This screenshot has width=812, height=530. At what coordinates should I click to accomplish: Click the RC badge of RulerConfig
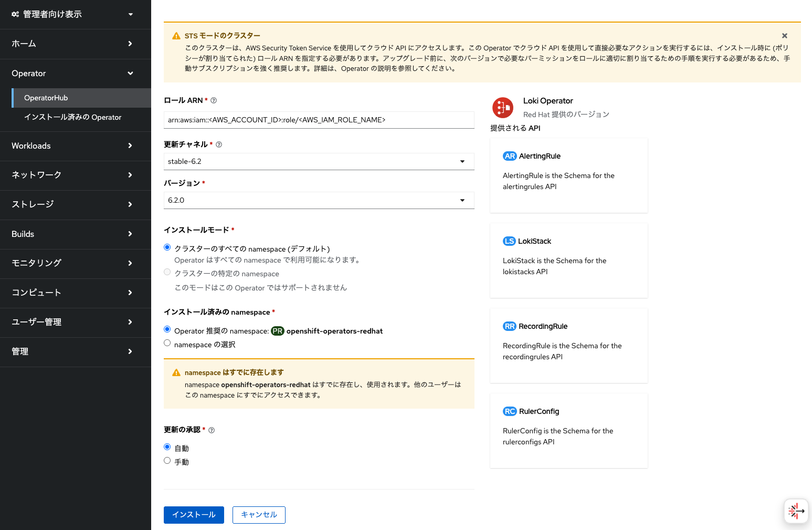click(510, 411)
